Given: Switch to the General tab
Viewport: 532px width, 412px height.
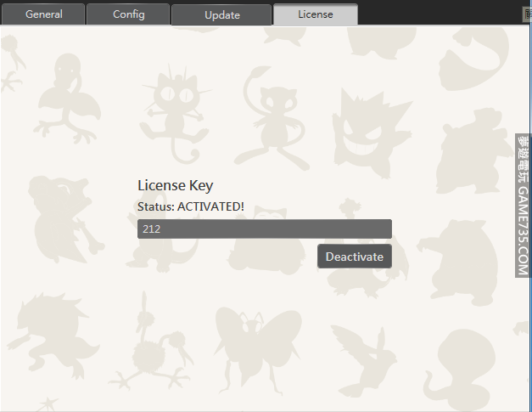Looking at the screenshot, I should pyautogui.click(x=43, y=14).
